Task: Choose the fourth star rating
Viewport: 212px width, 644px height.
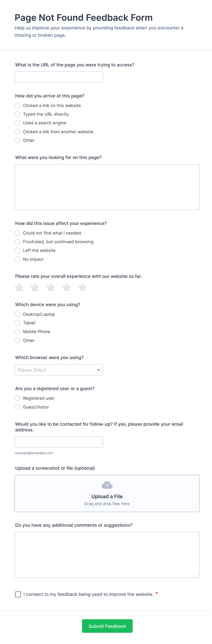Action: tap(66, 287)
